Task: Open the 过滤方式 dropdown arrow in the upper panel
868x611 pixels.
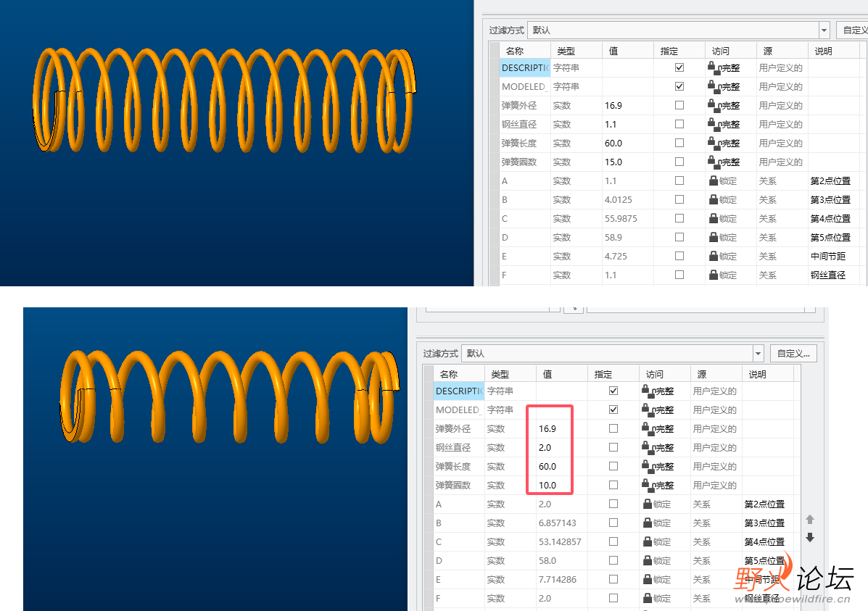Action: pyautogui.click(x=824, y=30)
